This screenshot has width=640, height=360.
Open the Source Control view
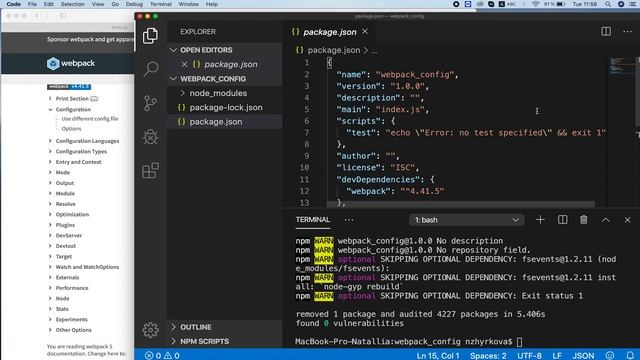(x=150, y=103)
